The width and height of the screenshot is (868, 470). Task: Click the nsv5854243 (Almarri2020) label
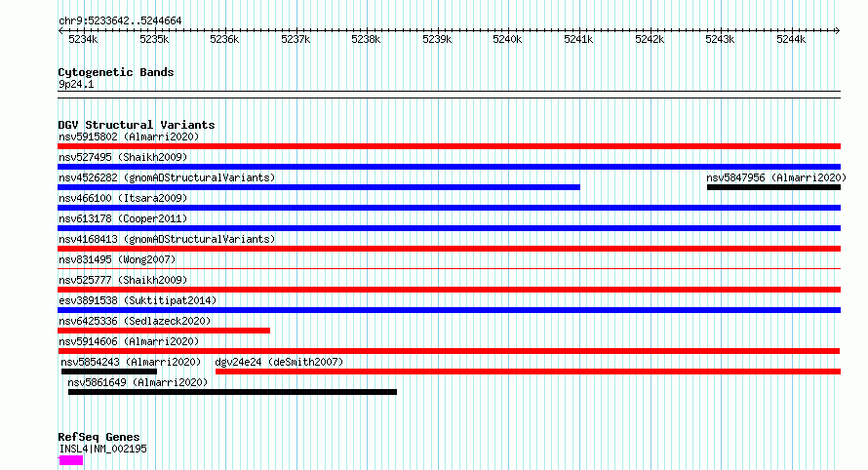pos(132,362)
